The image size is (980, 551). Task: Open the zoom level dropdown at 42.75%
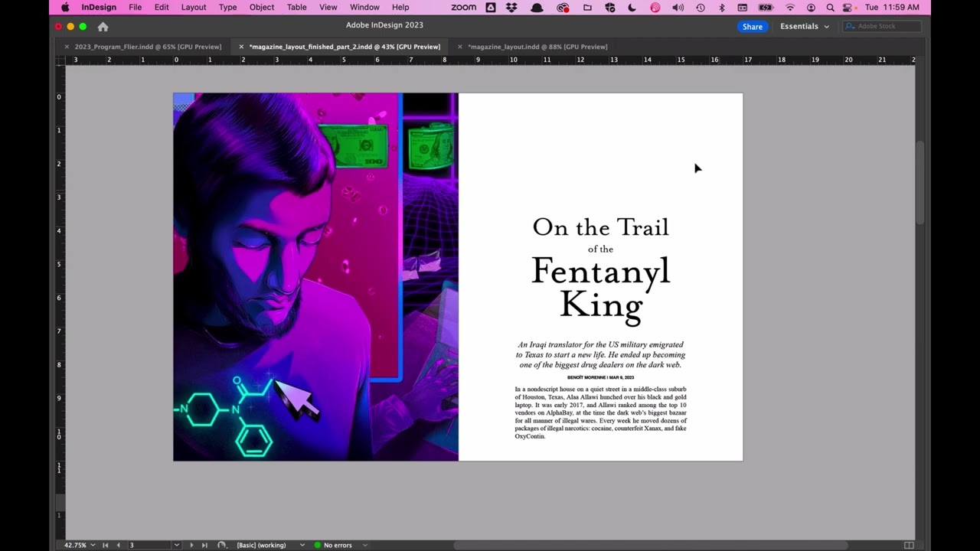(93, 545)
